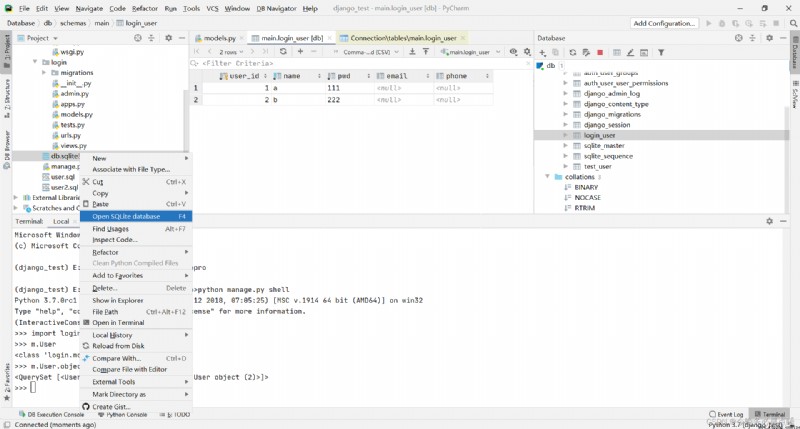The width and height of the screenshot is (800, 429).
Task: Stop the connection with the red square
Action: coord(600,53)
